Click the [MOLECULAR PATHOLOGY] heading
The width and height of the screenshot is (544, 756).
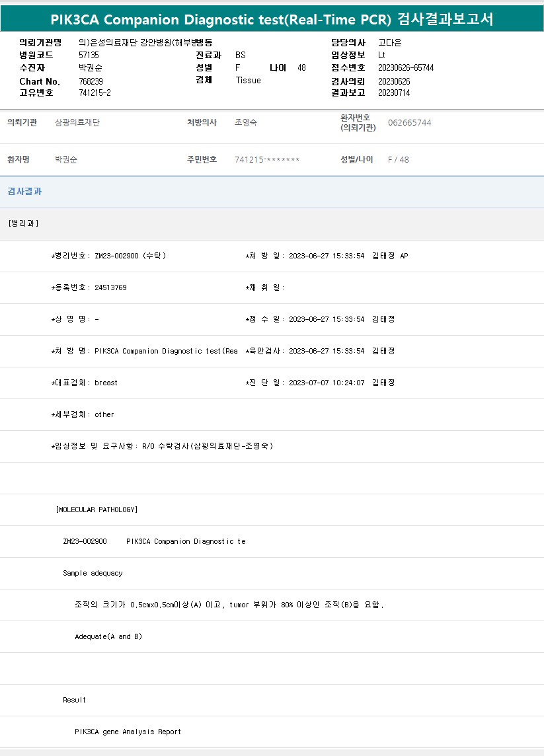coord(97,510)
